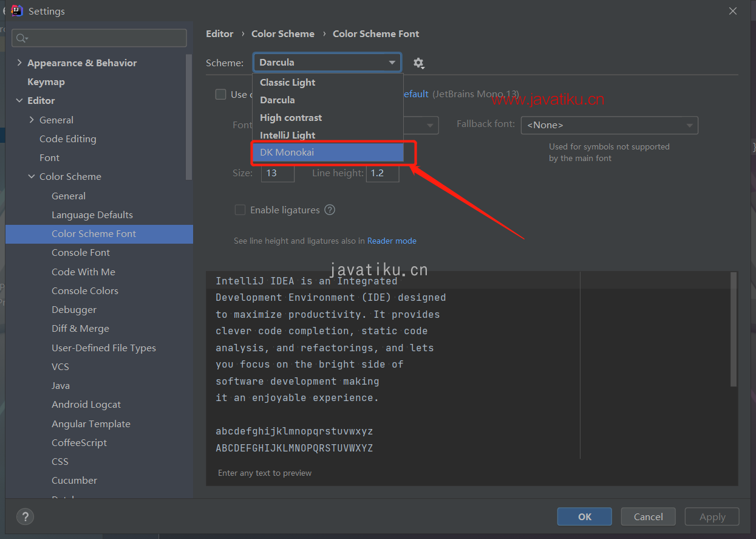Open the Fallback font dropdown

[x=610, y=125]
